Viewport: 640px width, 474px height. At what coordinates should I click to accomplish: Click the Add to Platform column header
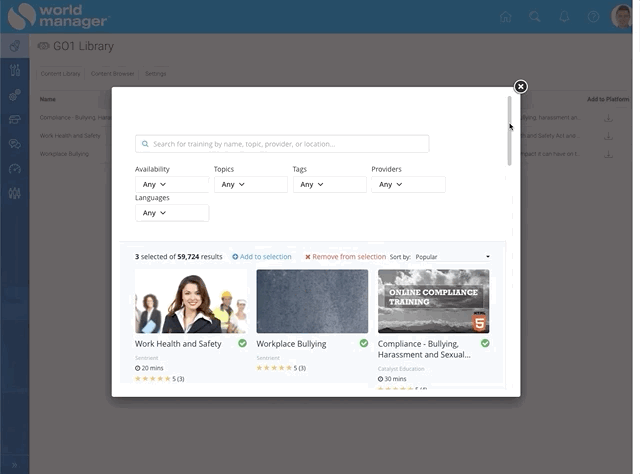click(x=608, y=99)
